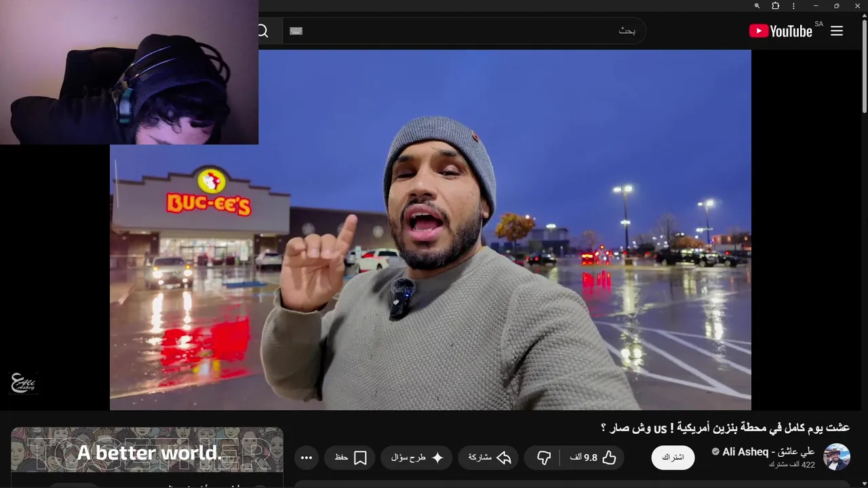Open the Ali Asheq channel name link

pos(768,451)
